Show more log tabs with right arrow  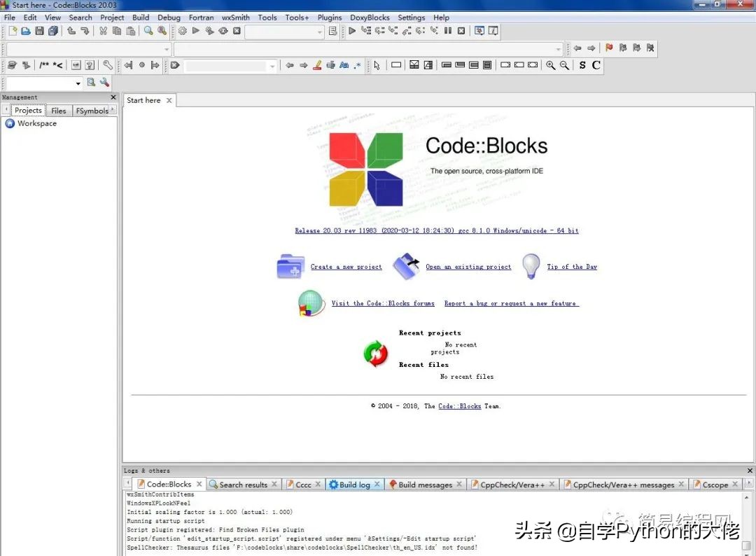tap(749, 483)
